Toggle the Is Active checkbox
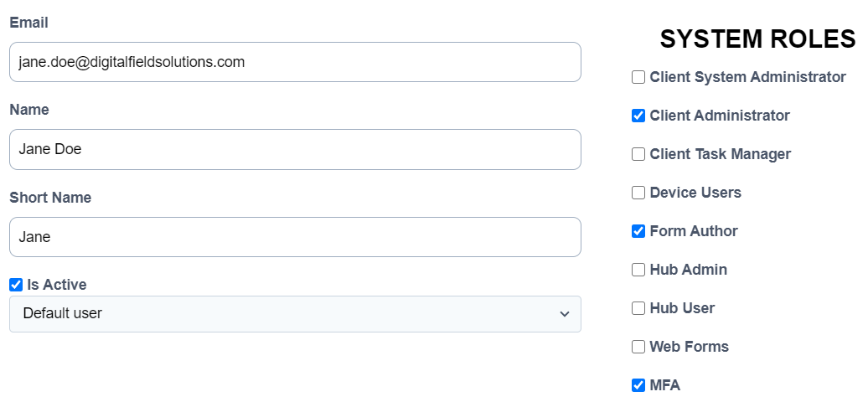Viewport: 868px width, 402px height. click(x=16, y=285)
